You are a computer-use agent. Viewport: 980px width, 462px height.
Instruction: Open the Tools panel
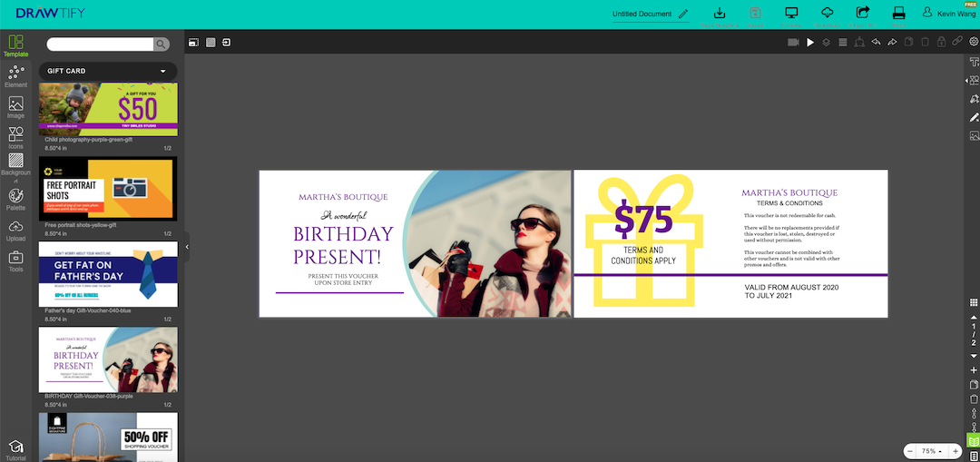(15, 260)
